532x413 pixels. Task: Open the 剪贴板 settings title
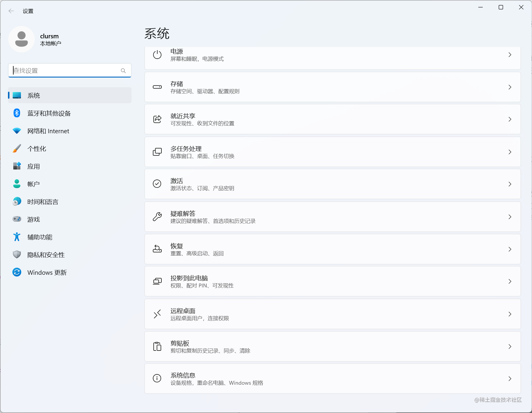pos(180,343)
